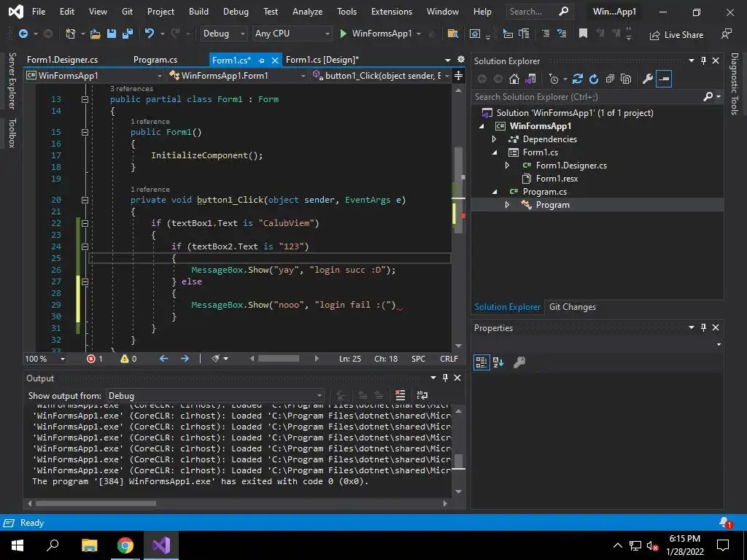Click the New Item toolbar icon
The width and height of the screenshot is (747, 560).
(x=71, y=34)
